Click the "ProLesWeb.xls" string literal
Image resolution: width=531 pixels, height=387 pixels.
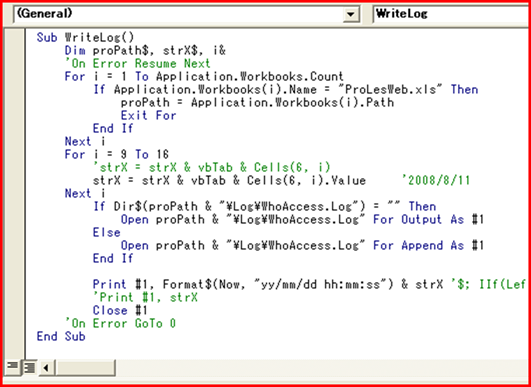tap(390, 90)
